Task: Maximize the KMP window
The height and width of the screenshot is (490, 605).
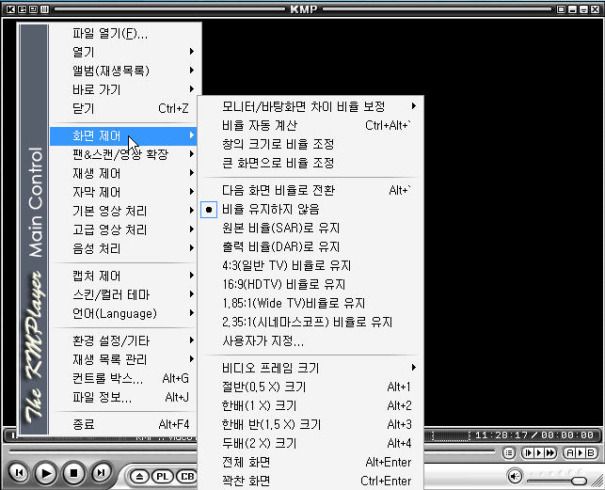Action: (x=583, y=9)
